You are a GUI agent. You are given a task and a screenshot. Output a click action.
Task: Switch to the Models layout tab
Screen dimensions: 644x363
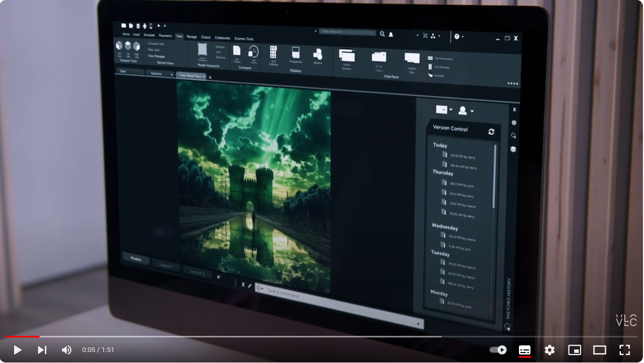(x=136, y=259)
